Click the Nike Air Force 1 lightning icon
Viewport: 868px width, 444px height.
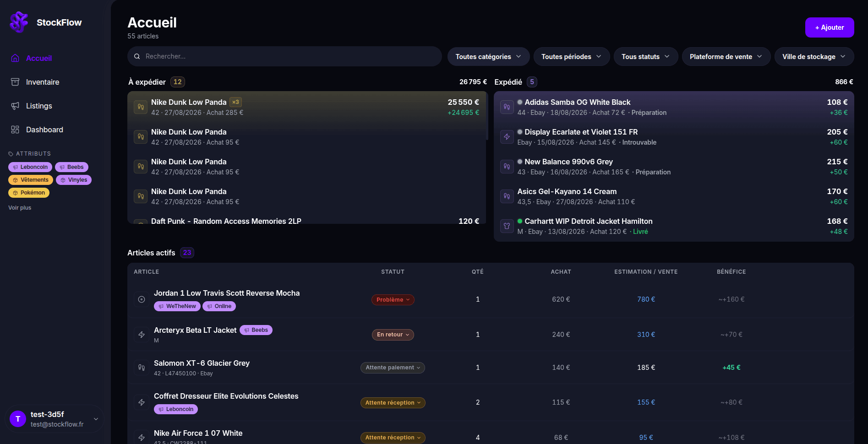(x=142, y=438)
